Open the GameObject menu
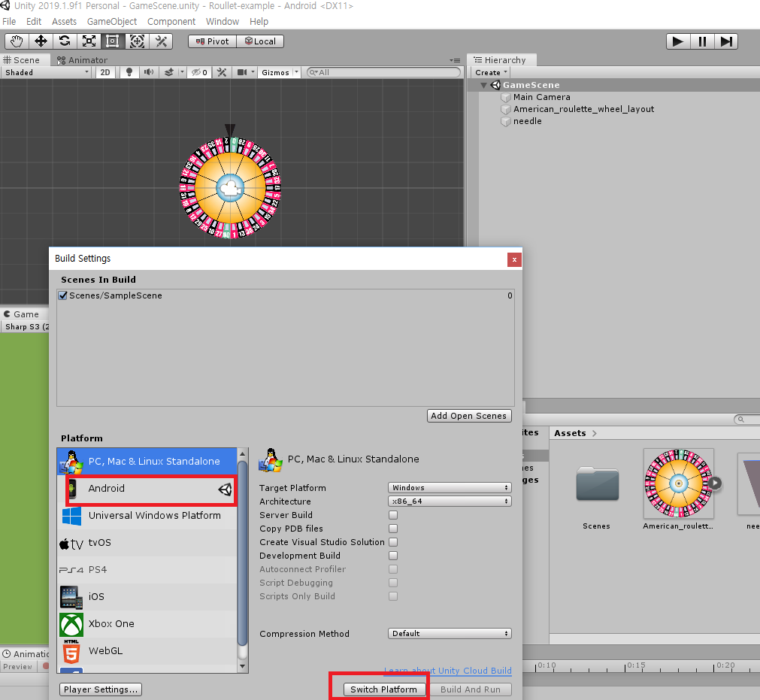760x700 pixels. [x=112, y=21]
